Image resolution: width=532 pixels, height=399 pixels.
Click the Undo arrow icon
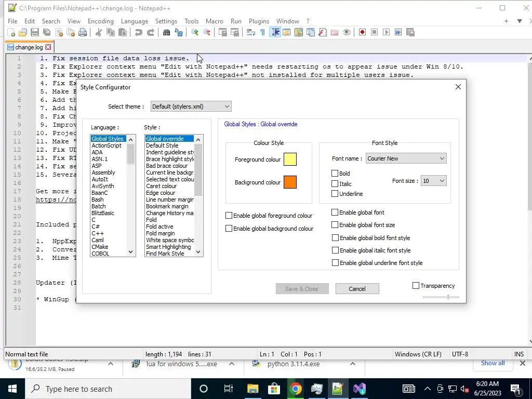(x=138, y=32)
